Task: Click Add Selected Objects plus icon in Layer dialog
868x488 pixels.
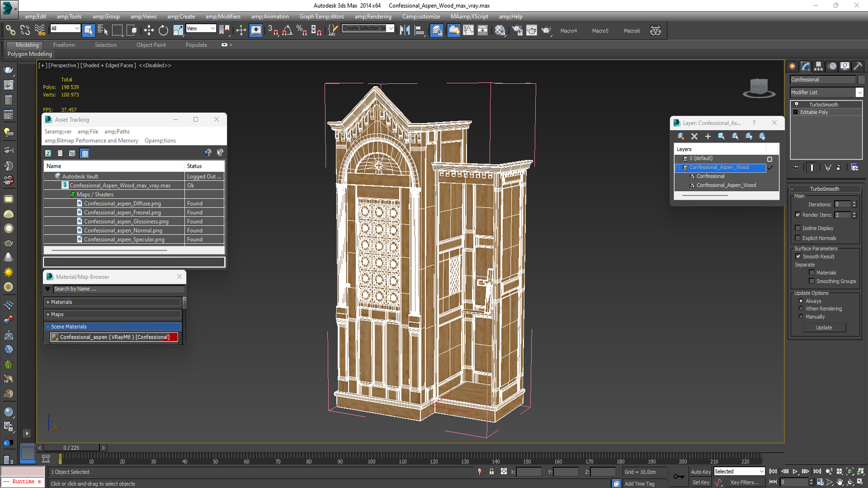Action: pyautogui.click(x=708, y=136)
